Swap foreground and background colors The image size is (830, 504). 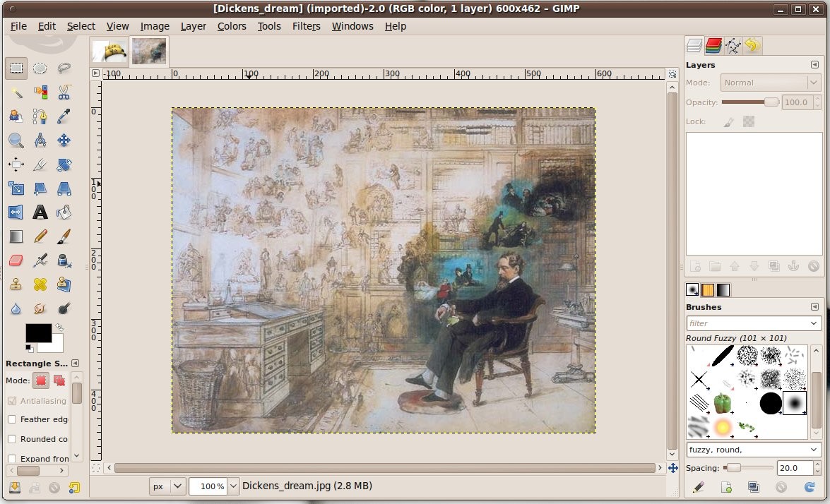click(59, 328)
